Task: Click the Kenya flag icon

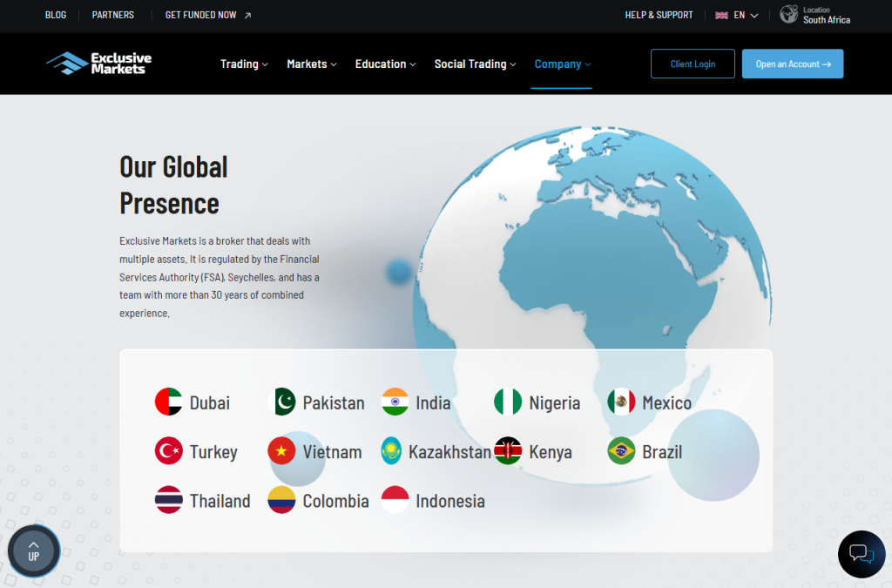Action: coord(508,451)
